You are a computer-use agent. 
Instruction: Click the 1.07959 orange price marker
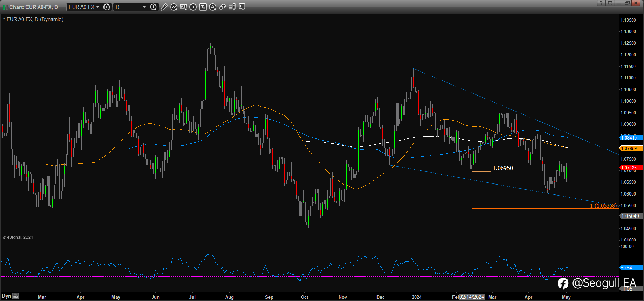(631, 148)
